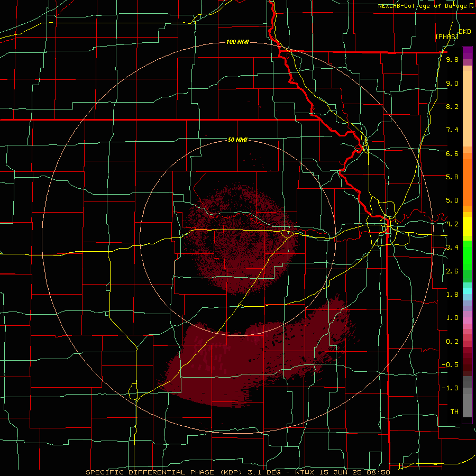Pick the pale peach segment of the color bar
This screenshot has width=476, height=476.
(x=467, y=109)
